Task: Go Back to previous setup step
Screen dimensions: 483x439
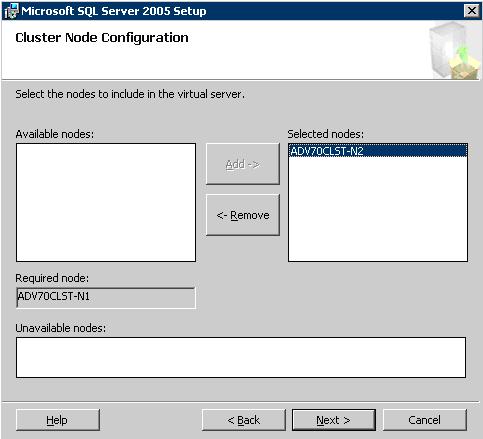Action: tap(244, 420)
